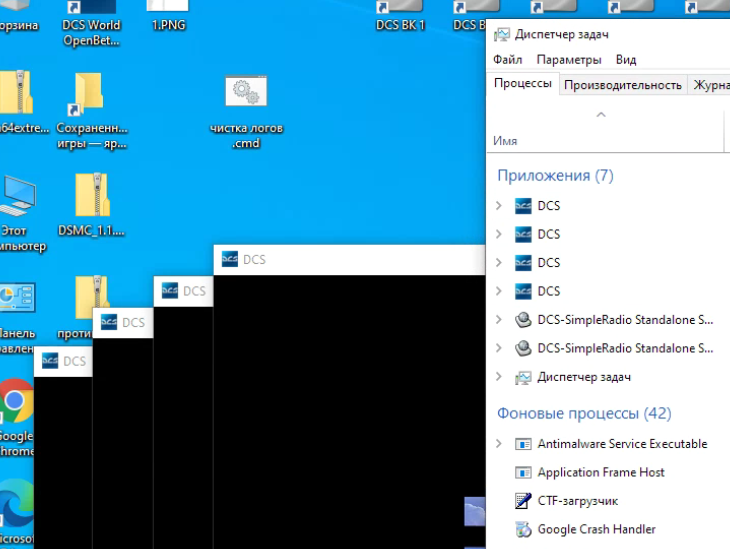Select the CTF-загрузчик row text
Viewport: 730px width, 549px height.
tap(578, 501)
